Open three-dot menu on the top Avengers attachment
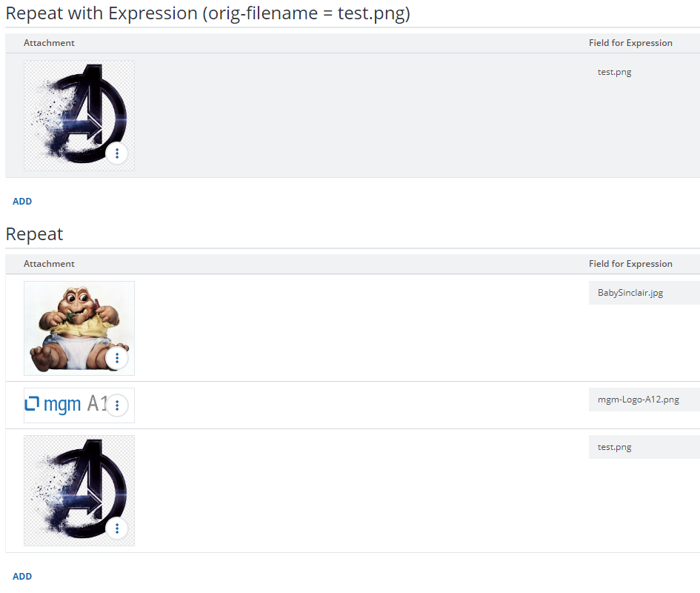This screenshot has width=700, height=593. click(117, 153)
